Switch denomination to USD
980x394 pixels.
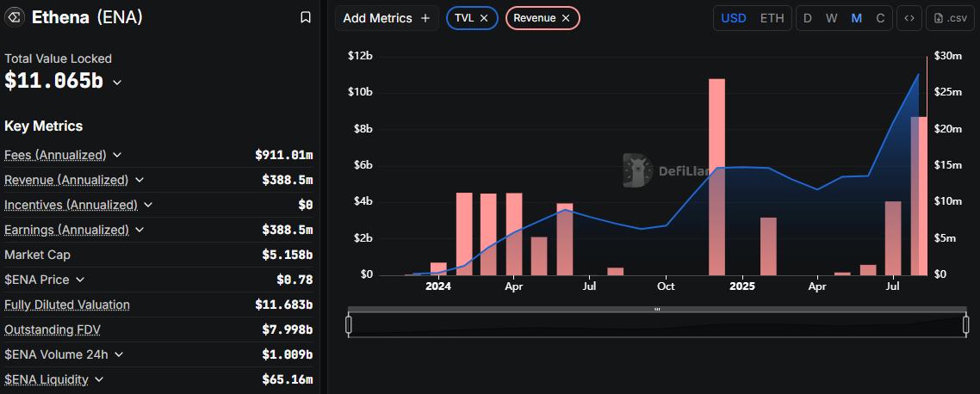click(734, 18)
